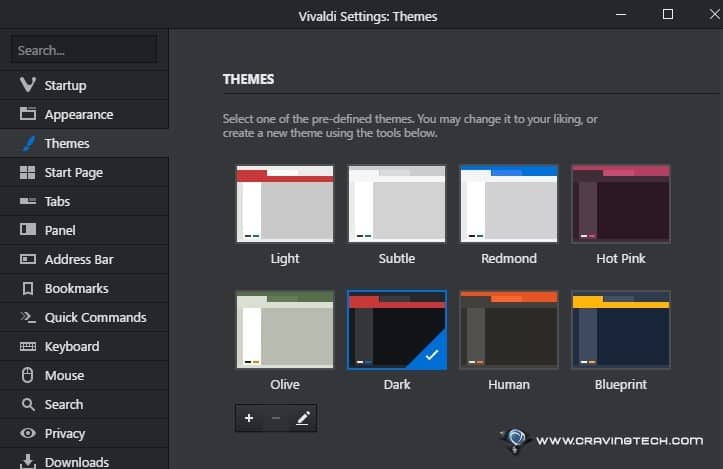Go to the Start Page settings
This screenshot has width=723, height=469.
click(84, 172)
